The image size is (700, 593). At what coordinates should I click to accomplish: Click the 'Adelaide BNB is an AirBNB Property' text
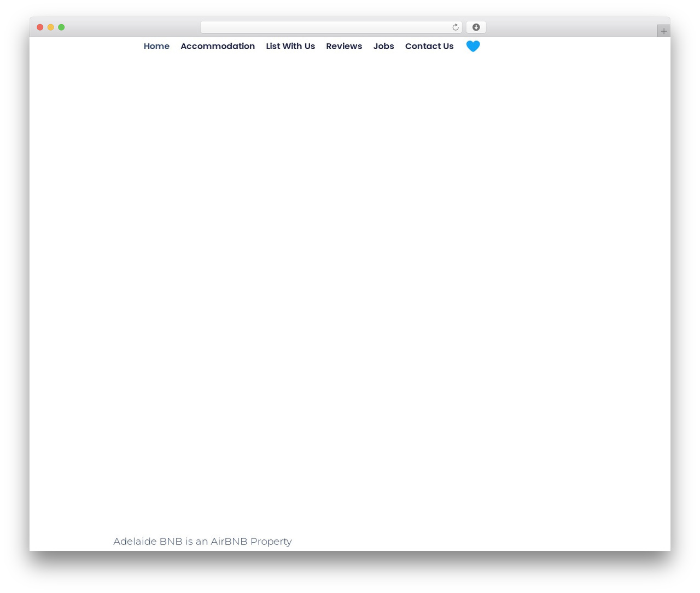(x=202, y=542)
